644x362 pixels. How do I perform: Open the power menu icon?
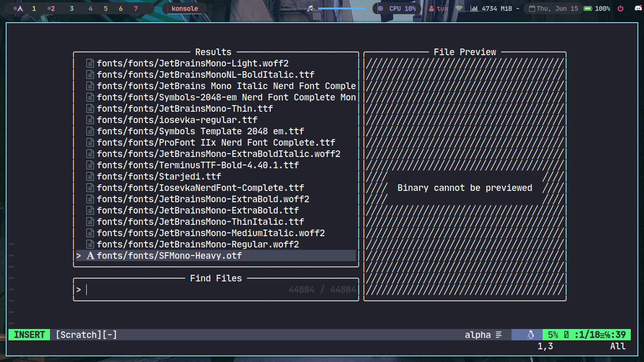pos(620,8)
